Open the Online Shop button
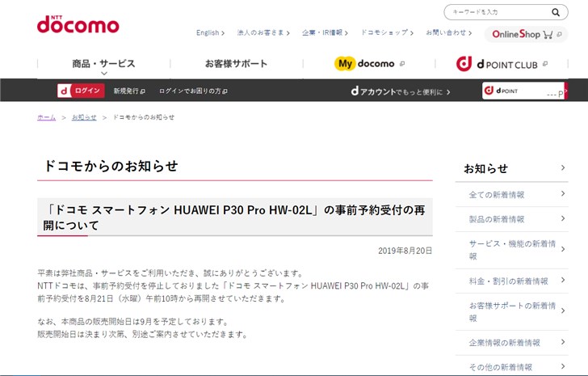 (x=526, y=34)
